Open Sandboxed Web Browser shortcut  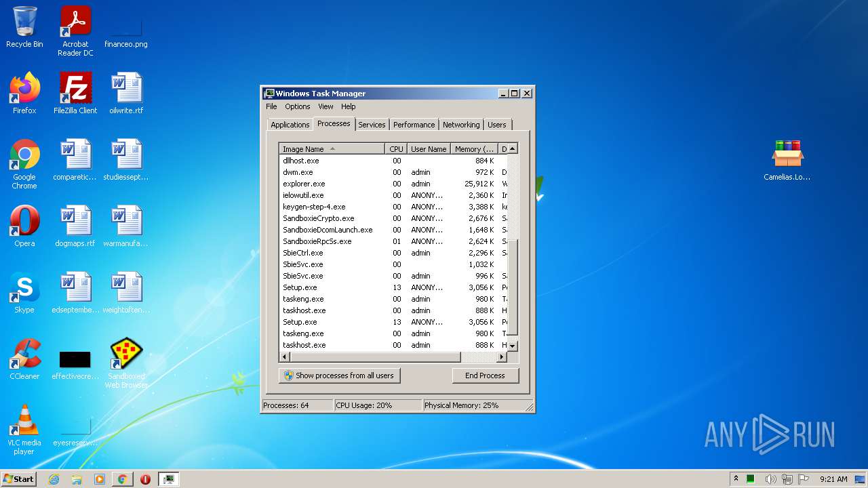[126, 363]
